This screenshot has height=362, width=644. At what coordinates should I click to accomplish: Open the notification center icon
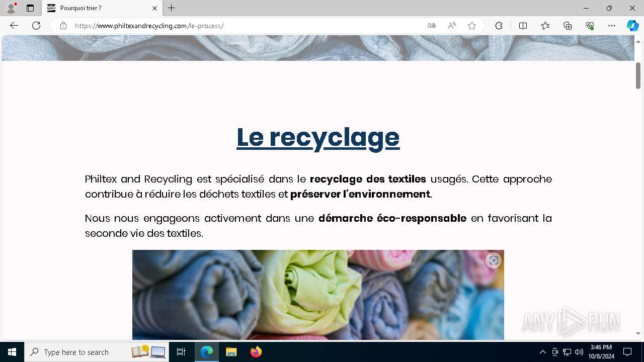click(x=627, y=352)
